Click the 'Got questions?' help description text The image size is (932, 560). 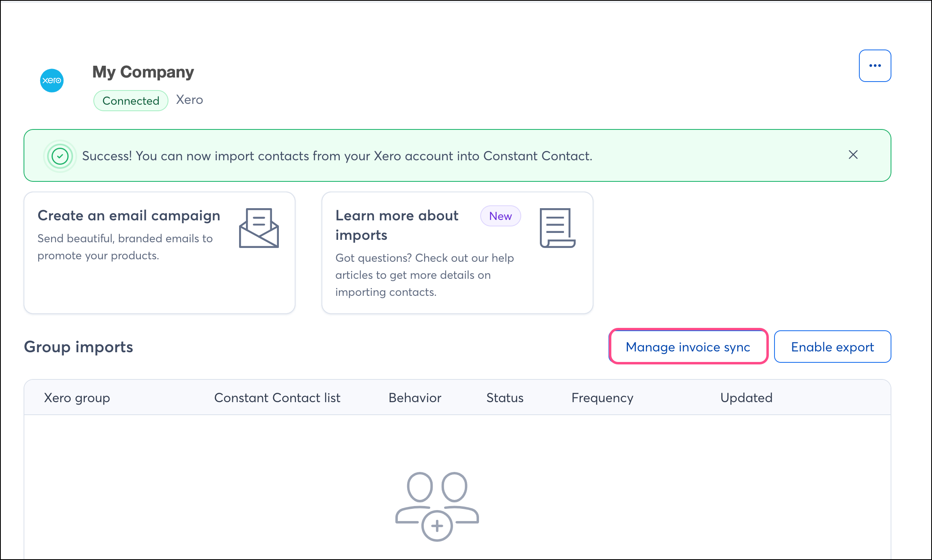tap(425, 275)
